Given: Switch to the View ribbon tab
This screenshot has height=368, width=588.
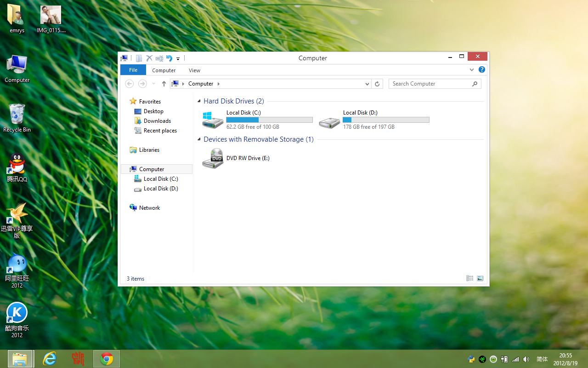Looking at the screenshot, I should click(x=194, y=70).
